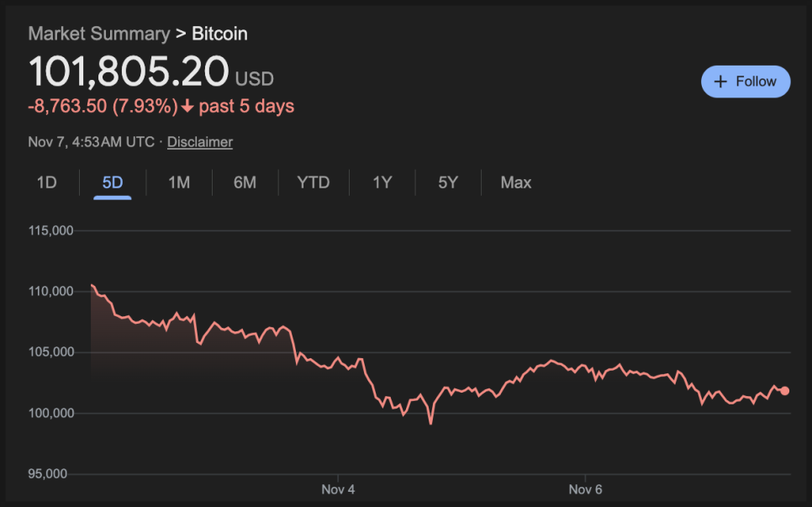View the Max chart range
This screenshot has width=812, height=507.
click(x=515, y=182)
